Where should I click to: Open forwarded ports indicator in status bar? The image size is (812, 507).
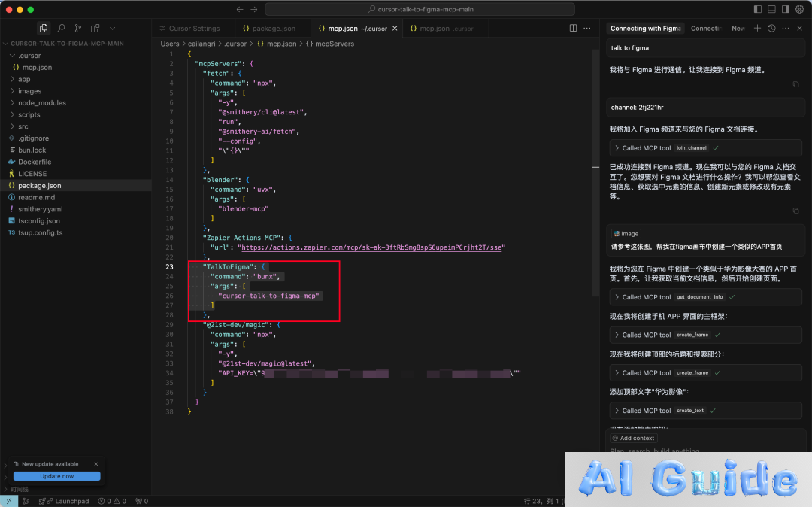(x=142, y=501)
